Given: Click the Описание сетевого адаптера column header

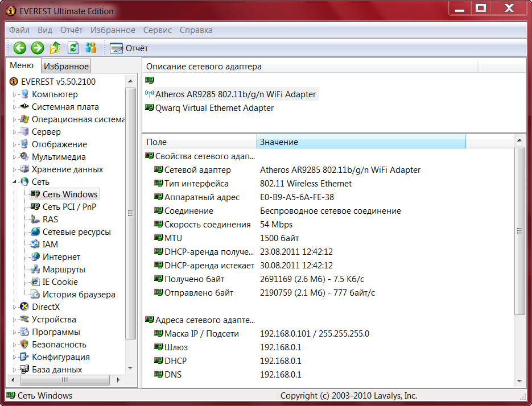Looking at the screenshot, I should click(x=310, y=67).
